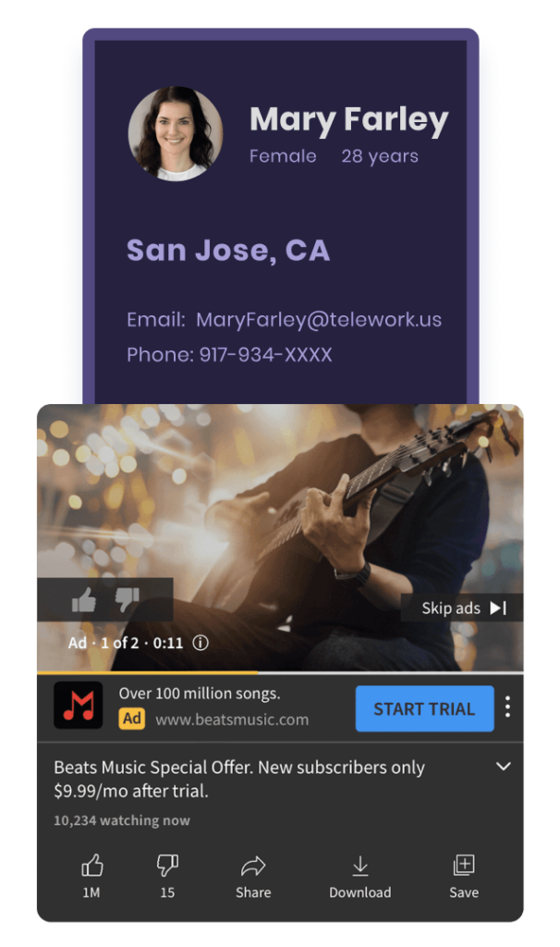Share the video using the arrow icon
560x947 pixels.
pyautogui.click(x=253, y=876)
